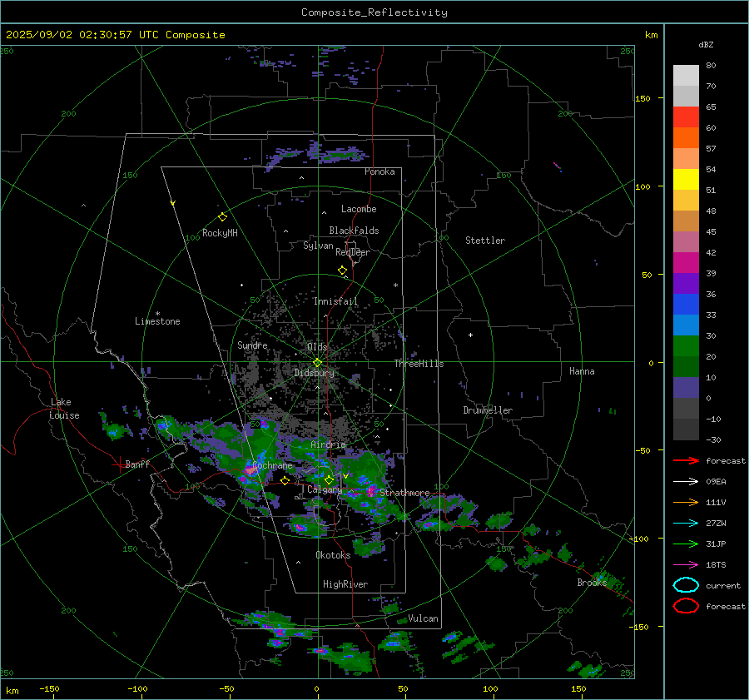Click the 42 dBZ magenta swatch
This screenshot has width=749, height=700.
686,263
